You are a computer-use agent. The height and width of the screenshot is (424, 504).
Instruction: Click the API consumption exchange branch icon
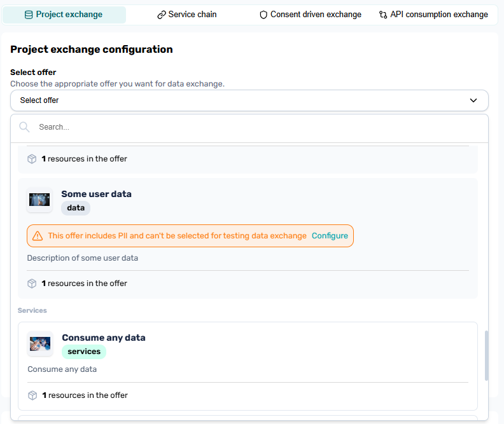[x=383, y=15]
